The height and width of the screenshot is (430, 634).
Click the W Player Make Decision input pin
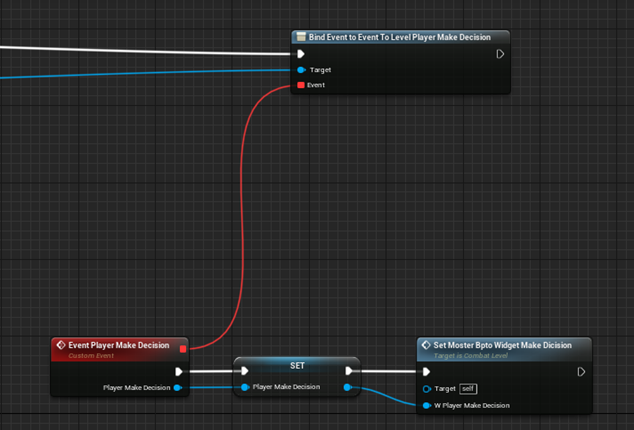click(427, 405)
